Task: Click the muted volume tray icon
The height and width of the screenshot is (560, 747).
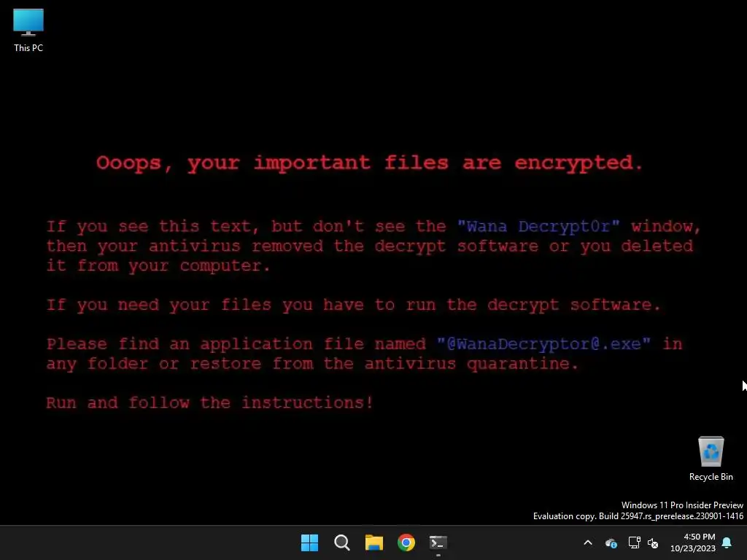Action: [x=653, y=542]
